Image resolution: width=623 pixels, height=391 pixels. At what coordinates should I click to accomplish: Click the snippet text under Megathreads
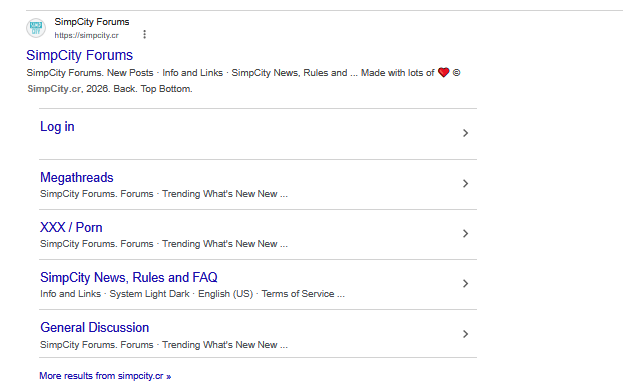[x=164, y=194]
